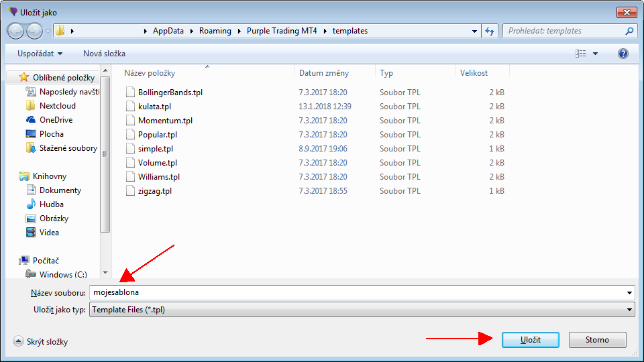
Task: Select the BollingerBands.tpl file
Action: (x=170, y=93)
